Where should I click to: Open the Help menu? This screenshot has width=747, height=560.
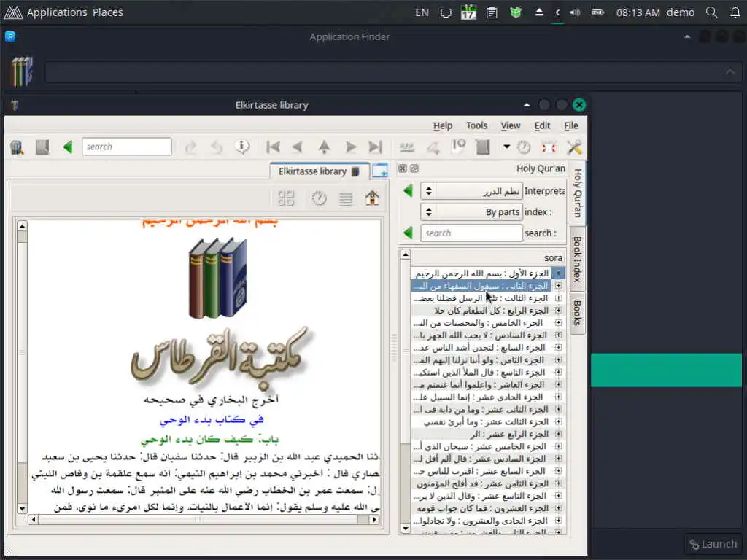pos(443,125)
